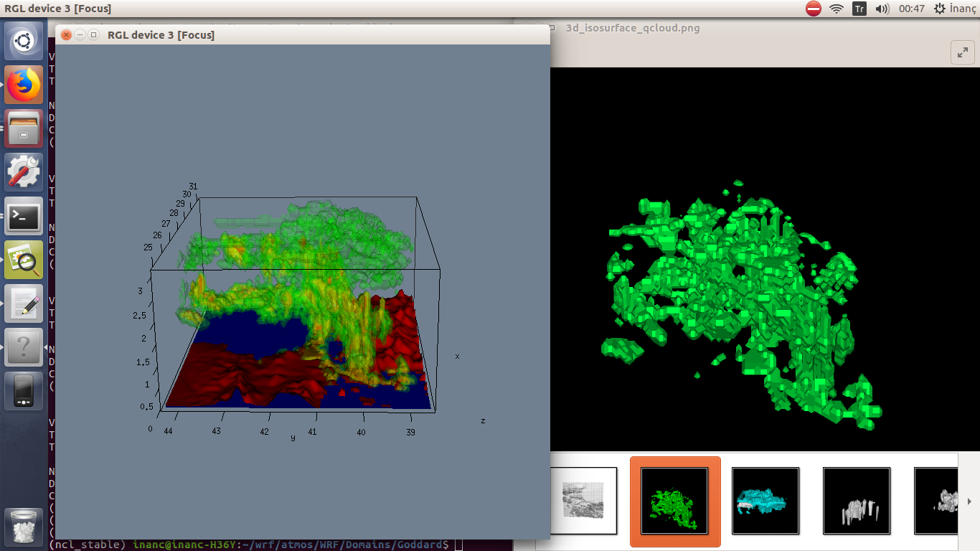
Task: Click the phone device launcher icon
Action: [24, 391]
